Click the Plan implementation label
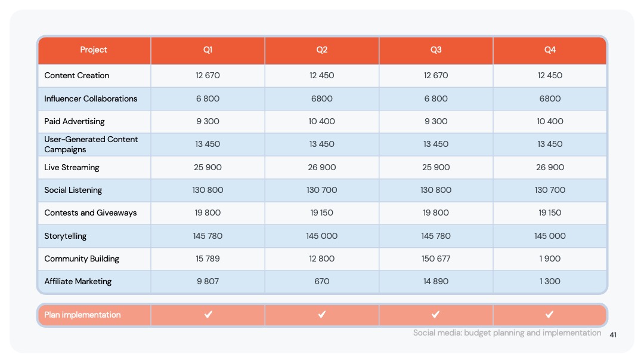The width and height of the screenshot is (644, 363). pos(82,315)
